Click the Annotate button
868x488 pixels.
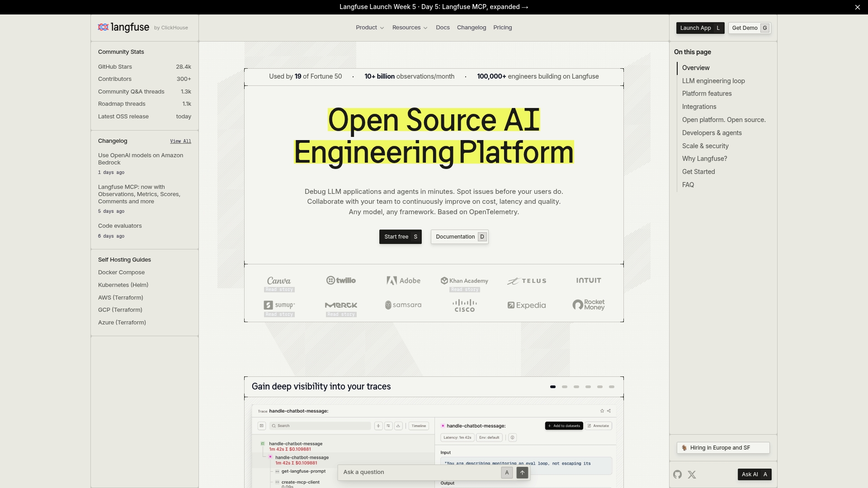599,426
